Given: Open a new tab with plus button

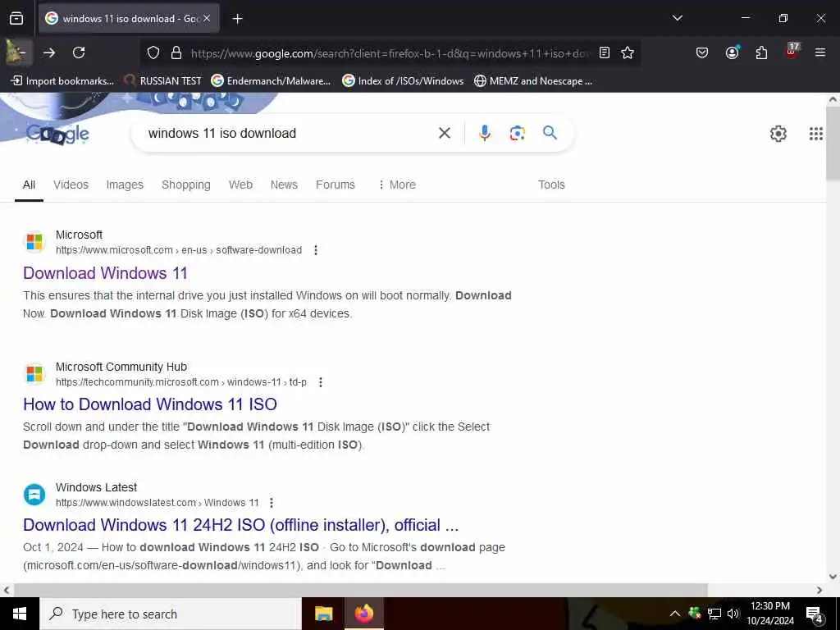Looking at the screenshot, I should click(x=237, y=19).
